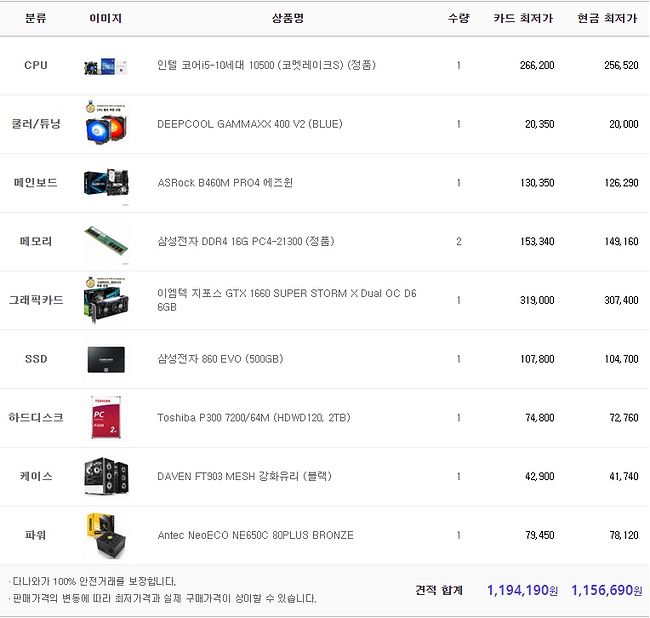Select the case cash price 41,740
Screen dimensions: 650x618
[623, 476]
